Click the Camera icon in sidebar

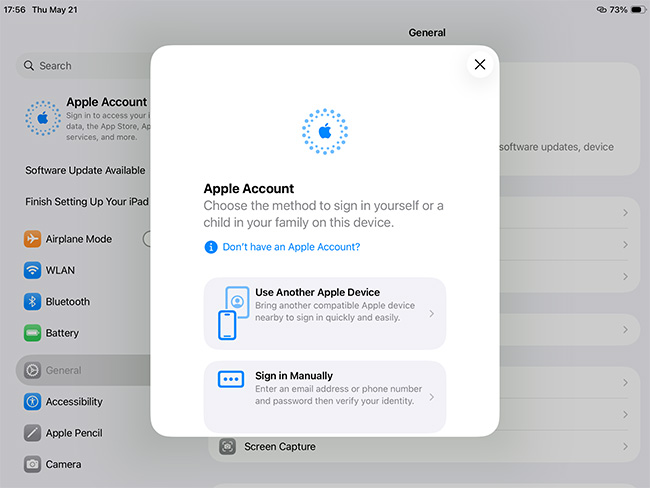pos(32,464)
